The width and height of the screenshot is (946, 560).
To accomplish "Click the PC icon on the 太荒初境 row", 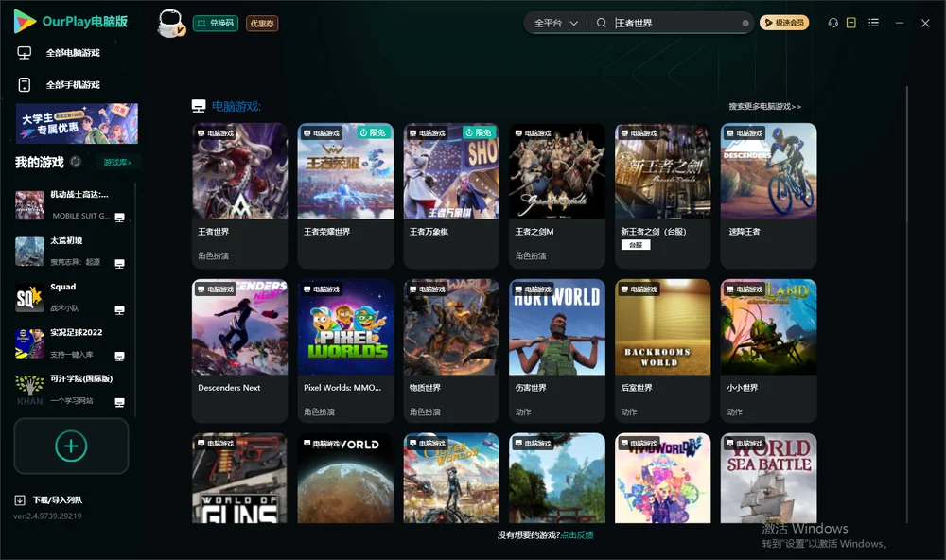I will pos(119,264).
